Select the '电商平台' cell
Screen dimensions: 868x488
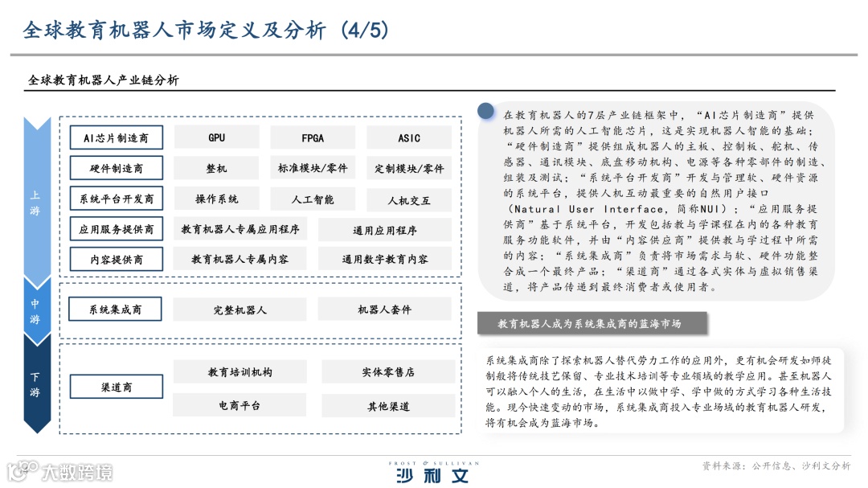[240, 405]
